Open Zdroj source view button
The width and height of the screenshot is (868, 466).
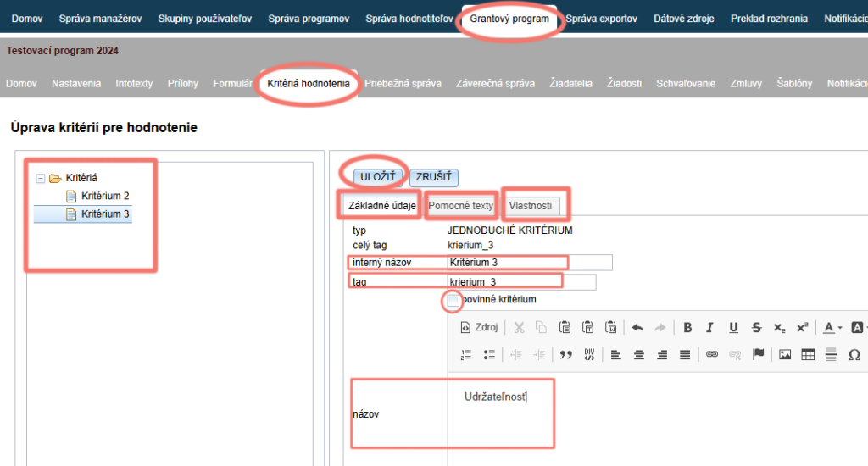point(480,328)
